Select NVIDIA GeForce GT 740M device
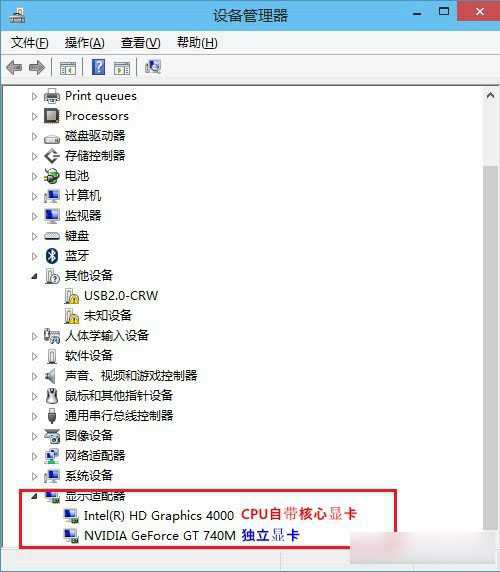 click(x=160, y=536)
